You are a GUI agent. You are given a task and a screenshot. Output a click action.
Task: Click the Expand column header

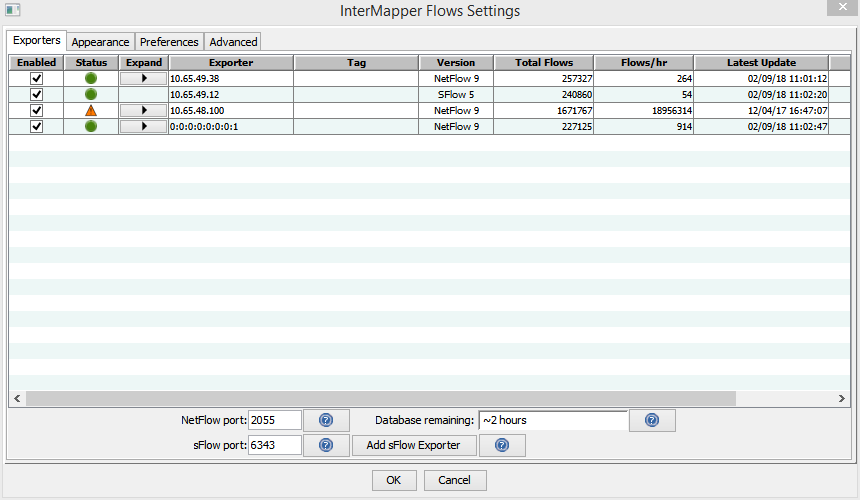144,62
